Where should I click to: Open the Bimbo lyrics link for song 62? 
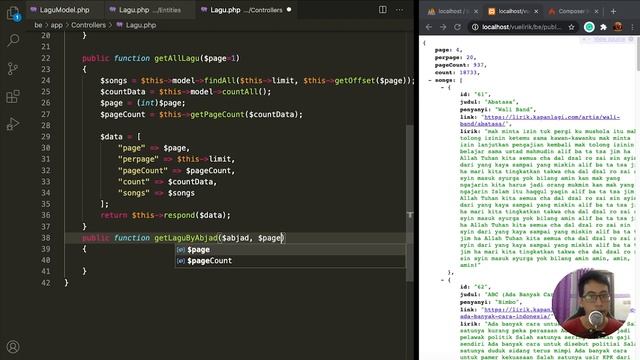518,310
